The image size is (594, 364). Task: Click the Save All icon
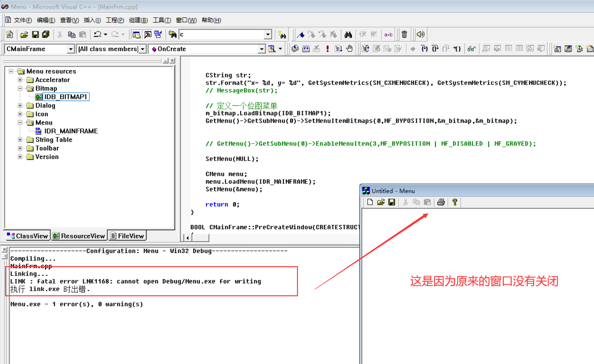tap(46, 34)
